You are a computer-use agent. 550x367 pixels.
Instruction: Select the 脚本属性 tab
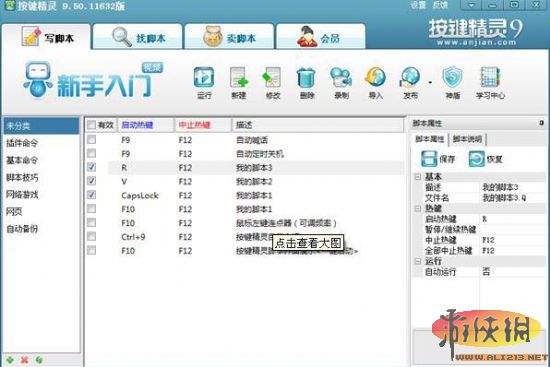click(x=430, y=139)
